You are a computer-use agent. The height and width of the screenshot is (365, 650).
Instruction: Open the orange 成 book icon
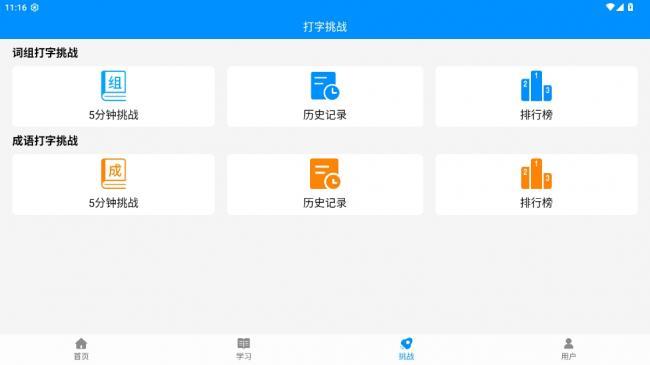pyautogui.click(x=114, y=174)
